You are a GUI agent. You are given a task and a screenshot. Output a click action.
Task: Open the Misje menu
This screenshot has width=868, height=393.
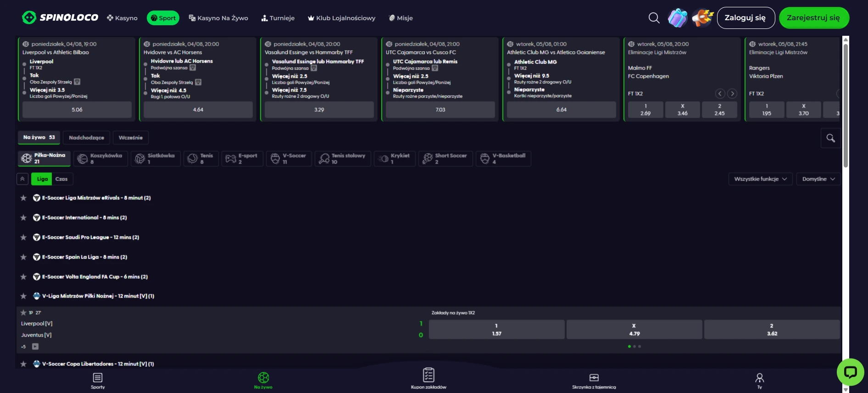pos(401,18)
